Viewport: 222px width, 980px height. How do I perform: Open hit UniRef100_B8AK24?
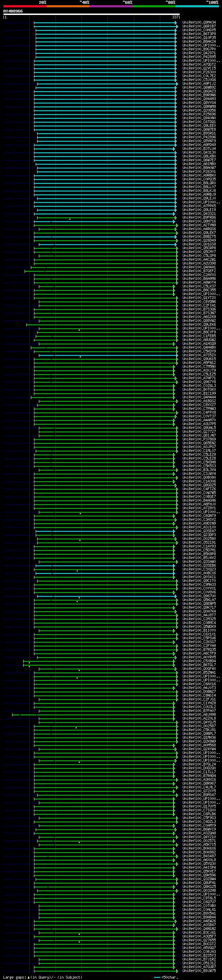pyautogui.click(x=199, y=41)
